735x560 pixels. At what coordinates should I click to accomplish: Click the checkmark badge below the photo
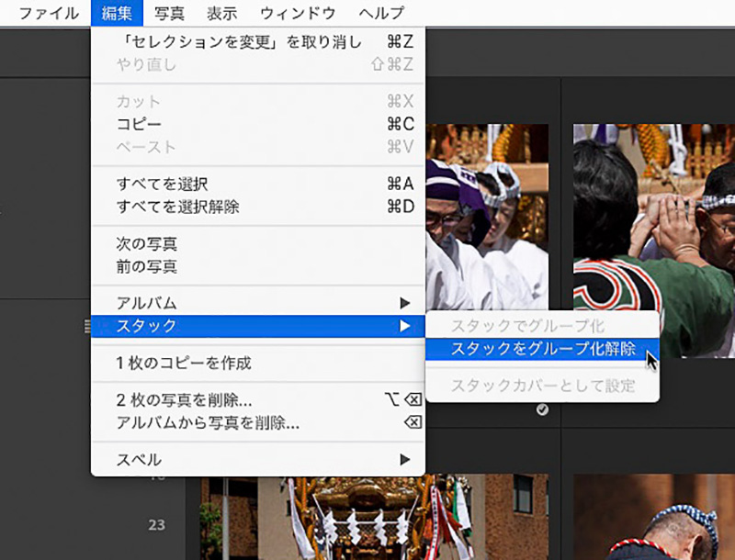point(542,409)
